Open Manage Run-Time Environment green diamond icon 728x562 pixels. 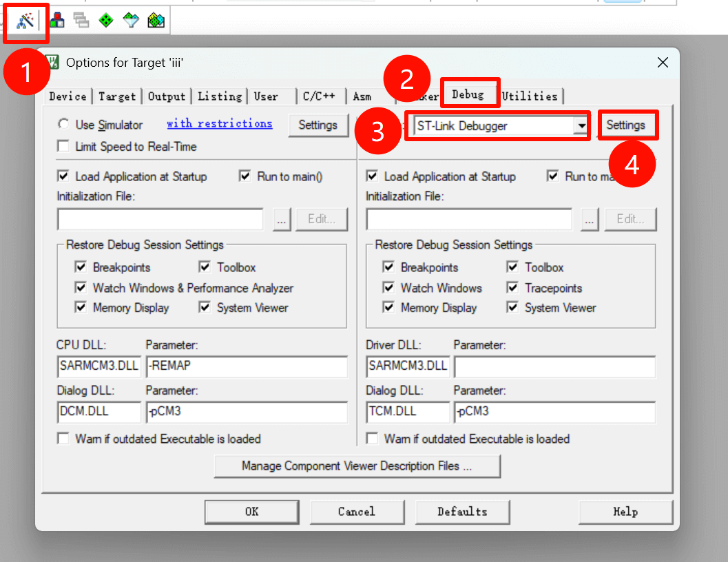105,21
